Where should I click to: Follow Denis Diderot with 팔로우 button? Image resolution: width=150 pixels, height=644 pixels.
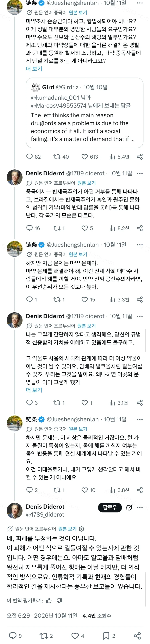pos(110,507)
